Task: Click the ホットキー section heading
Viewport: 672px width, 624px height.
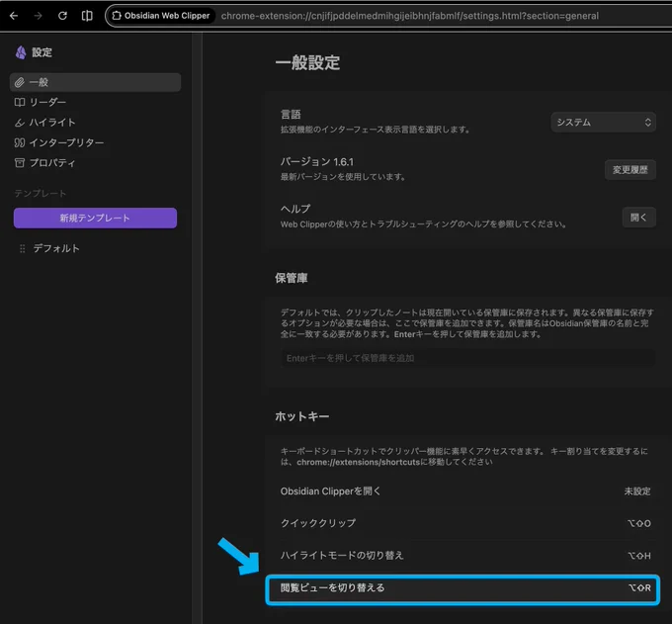Action: pyautogui.click(x=302, y=416)
